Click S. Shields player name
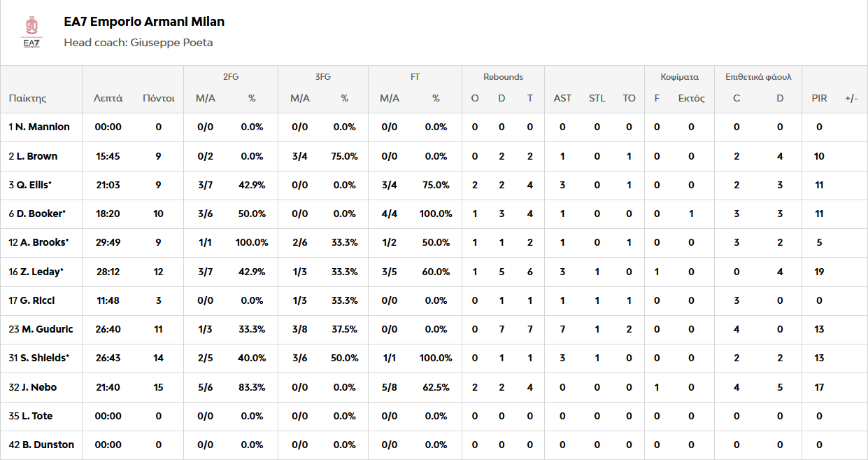Screen dimensions: 868x460 click(x=39, y=358)
